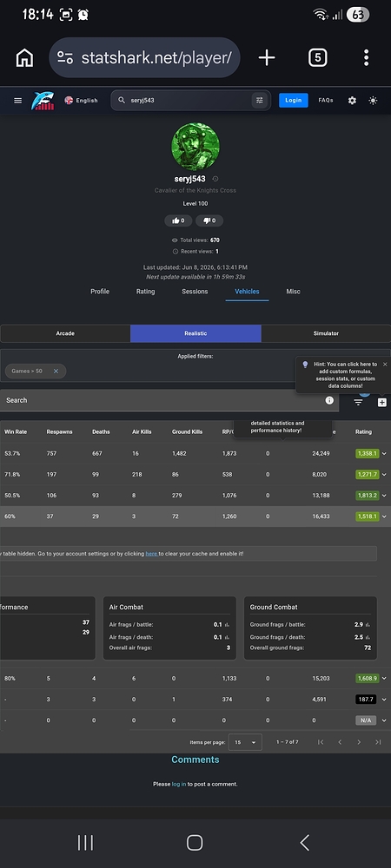Open the settings gear icon
Image resolution: width=391 pixels, height=868 pixels.
[352, 100]
